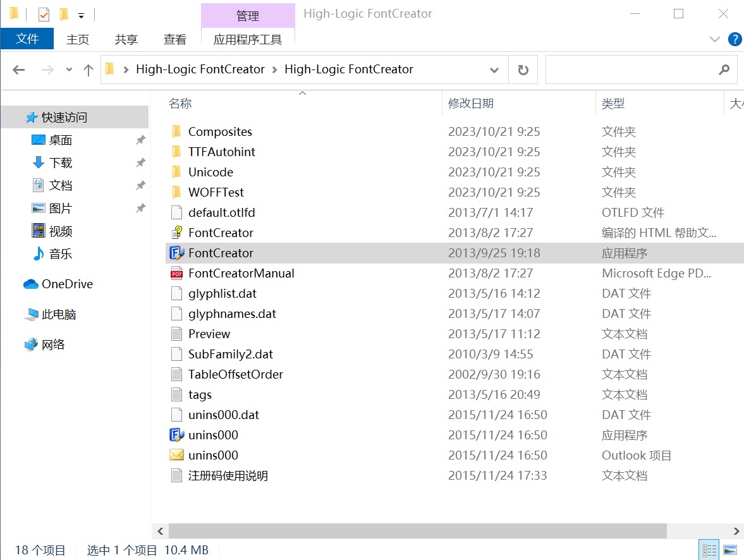
Task: Open the TTFAutohint folder icon
Action: click(176, 152)
